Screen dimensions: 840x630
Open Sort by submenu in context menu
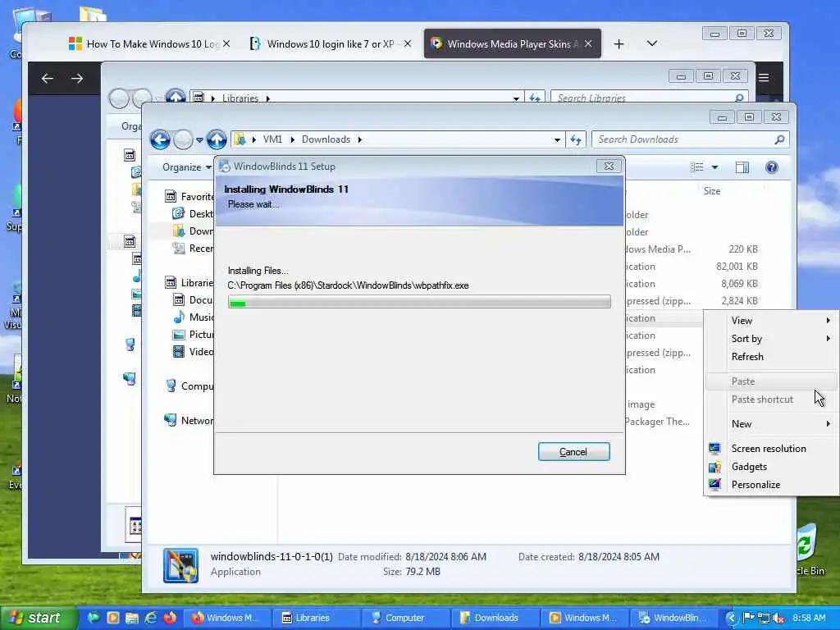[x=771, y=339]
